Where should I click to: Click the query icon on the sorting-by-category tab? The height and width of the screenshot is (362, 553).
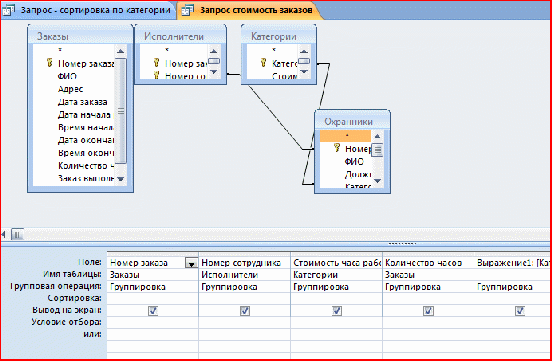pyautogui.click(x=8, y=10)
